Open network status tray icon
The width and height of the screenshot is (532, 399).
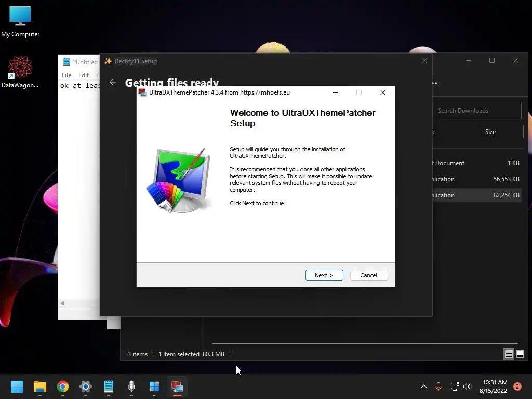(x=455, y=387)
